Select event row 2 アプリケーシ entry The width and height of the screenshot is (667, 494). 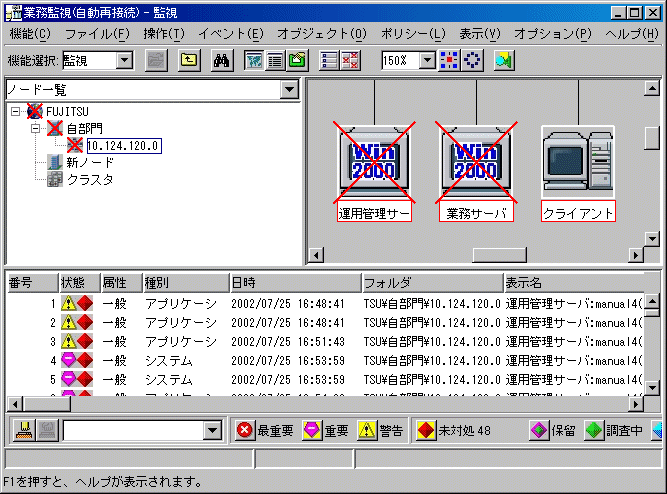click(325, 323)
